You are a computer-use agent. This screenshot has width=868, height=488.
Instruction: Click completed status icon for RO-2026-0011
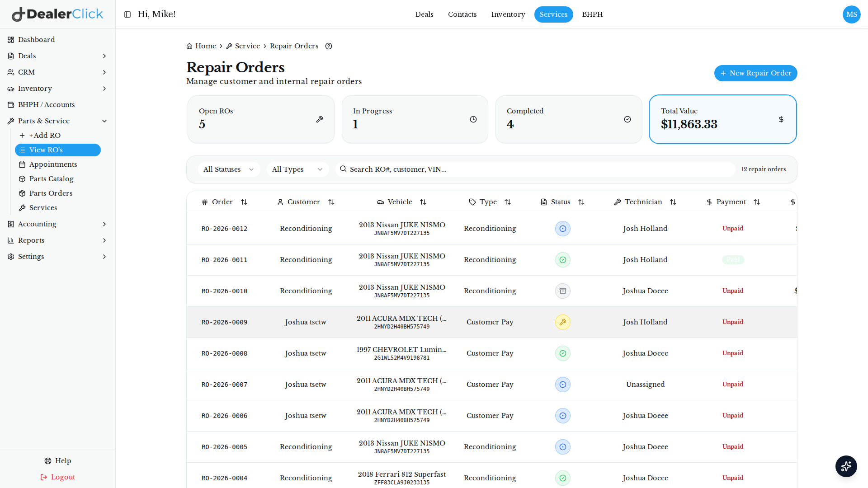pos(563,260)
